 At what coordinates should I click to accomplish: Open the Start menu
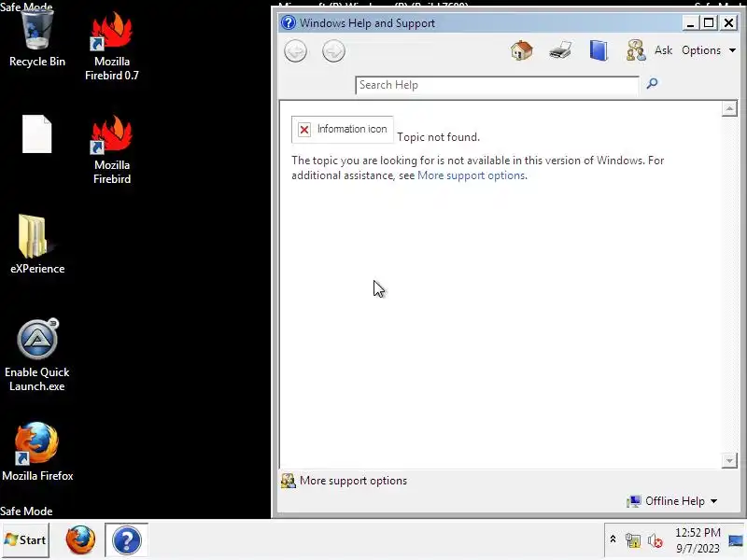25,540
